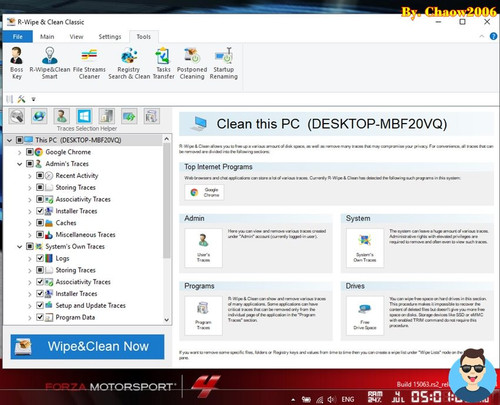
Task: Click the ENG language indicator
Action: tap(348, 399)
